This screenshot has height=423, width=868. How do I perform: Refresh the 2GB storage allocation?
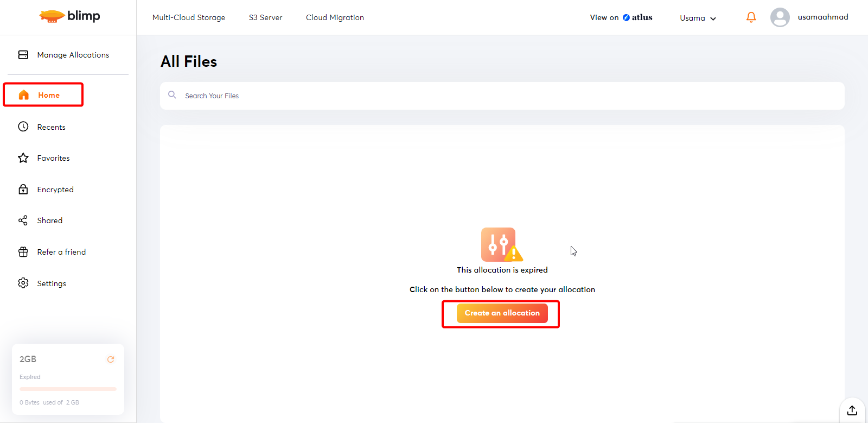tap(111, 359)
